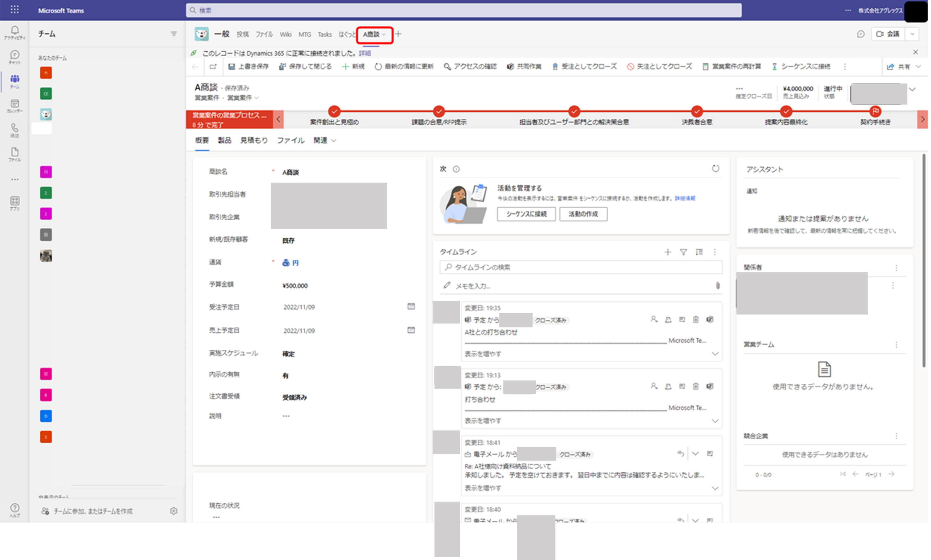This screenshot has height=560, width=931.
Task: Open the 詳細 link in the Dynamics banner
Action: pyautogui.click(x=365, y=53)
